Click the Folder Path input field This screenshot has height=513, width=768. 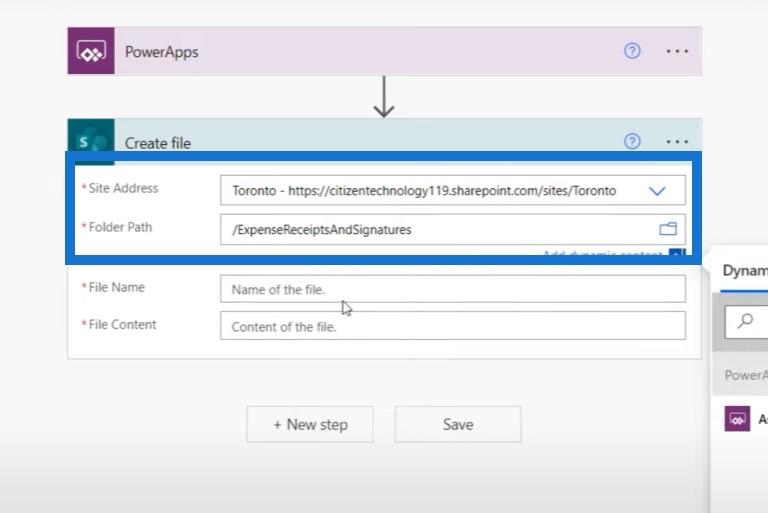(453, 229)
